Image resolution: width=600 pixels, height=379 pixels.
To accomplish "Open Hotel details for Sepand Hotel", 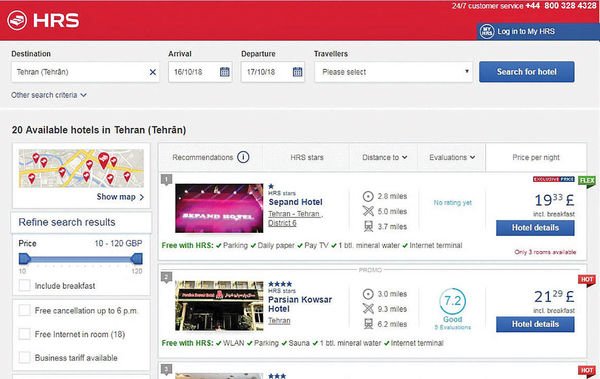I will coord(535,228).
